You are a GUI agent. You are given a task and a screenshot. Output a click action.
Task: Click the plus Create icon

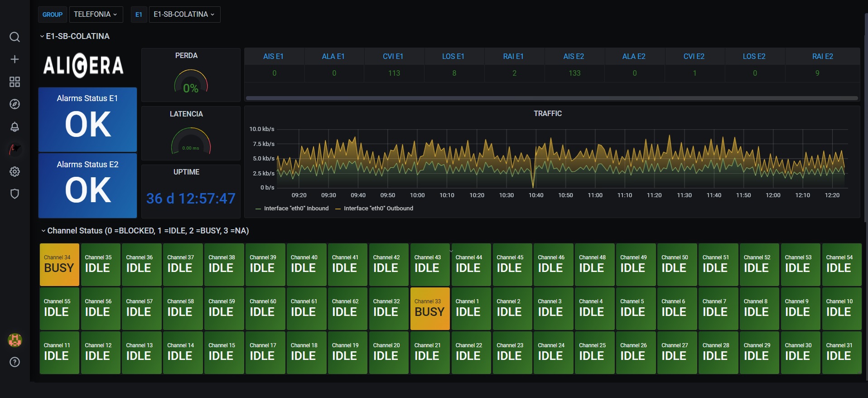[14, 59]
